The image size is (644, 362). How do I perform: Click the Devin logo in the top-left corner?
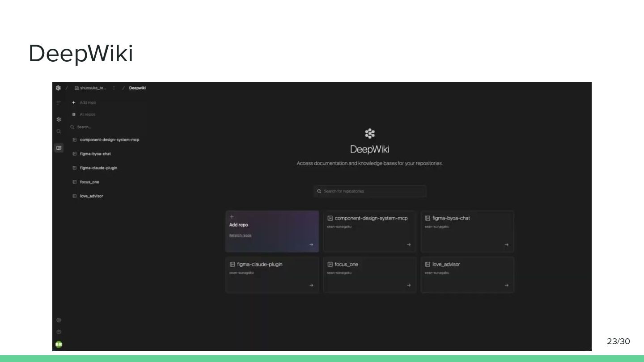[x=58, y=88]
